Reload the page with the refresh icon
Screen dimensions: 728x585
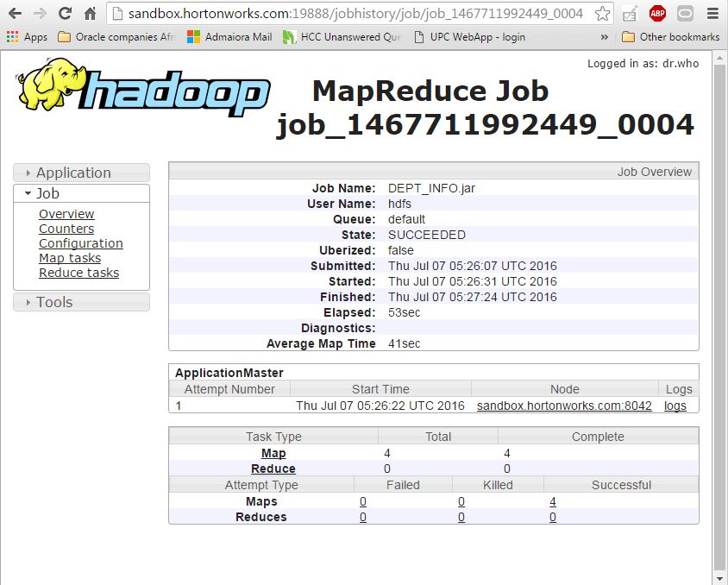[65, 14]
